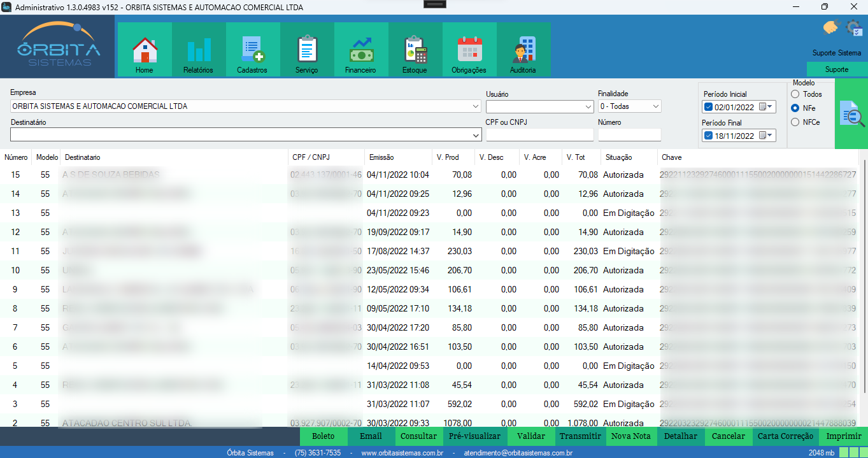Open the Obrigações calendar icon

tap(469, 49)
